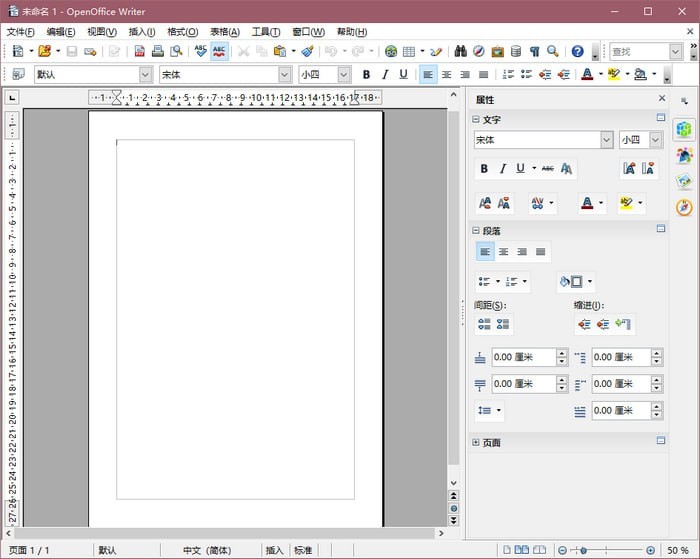
Task: Toggle Bold in the formatting toolbar
Action: tap(366, 74)
